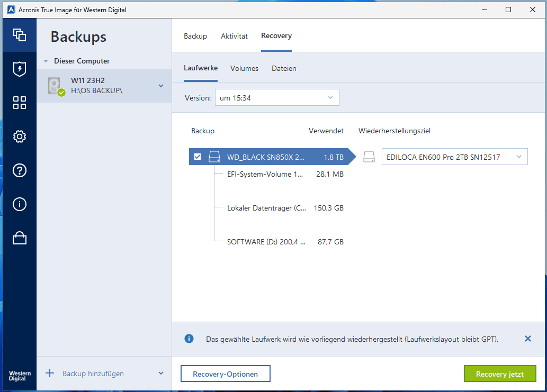The image size is (547, 392).
Task: Click the H:\OS BACKUP\ path text
Action: (x=96, y=90)
